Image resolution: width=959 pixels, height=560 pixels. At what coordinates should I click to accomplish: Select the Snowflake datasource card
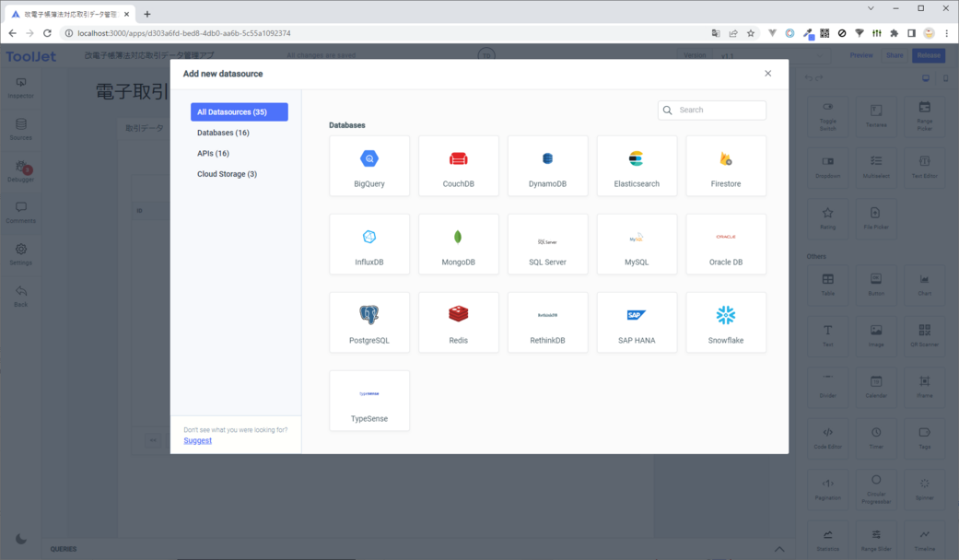point(726,322)
